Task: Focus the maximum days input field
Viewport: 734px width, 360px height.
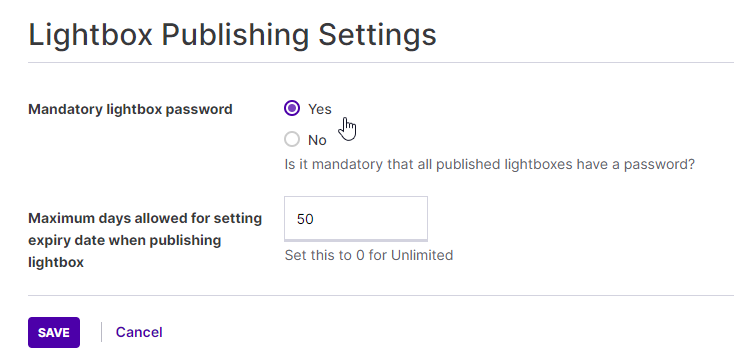Action: pos(356,219)
